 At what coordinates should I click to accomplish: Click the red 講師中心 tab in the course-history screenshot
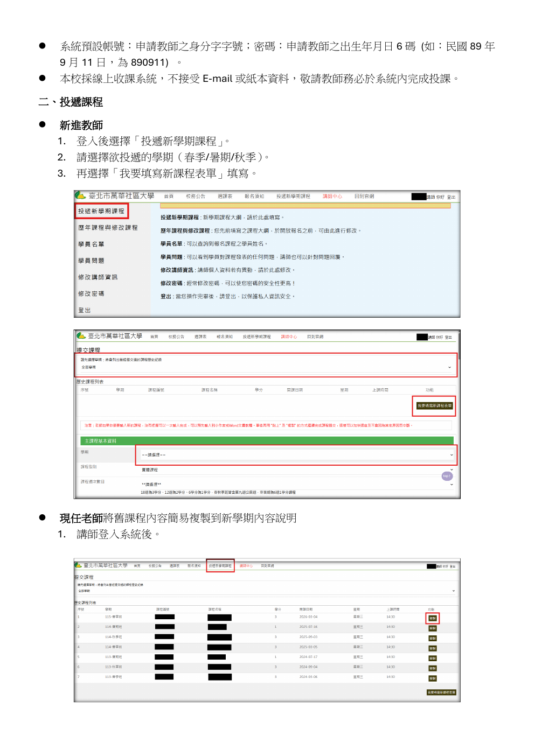[246, 566]
